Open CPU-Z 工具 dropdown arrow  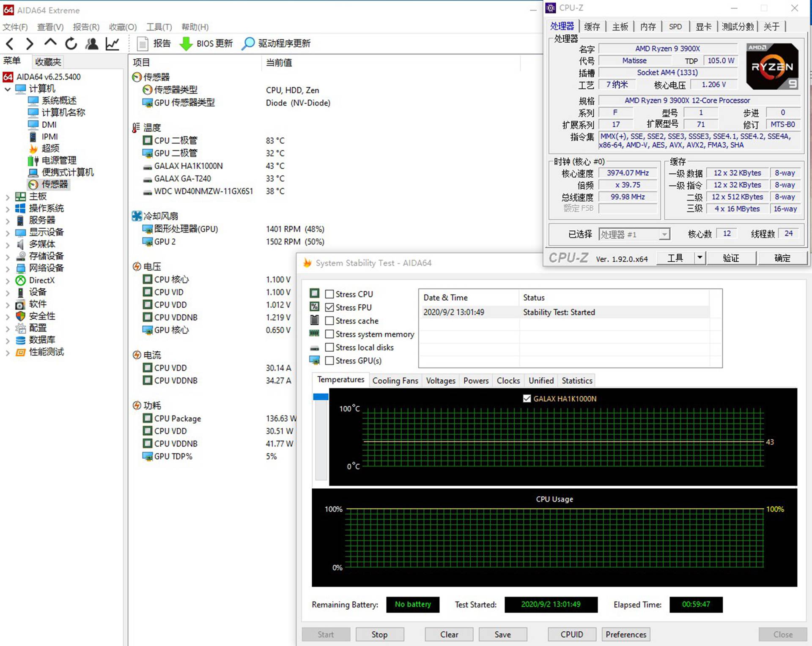coord(700,257)
